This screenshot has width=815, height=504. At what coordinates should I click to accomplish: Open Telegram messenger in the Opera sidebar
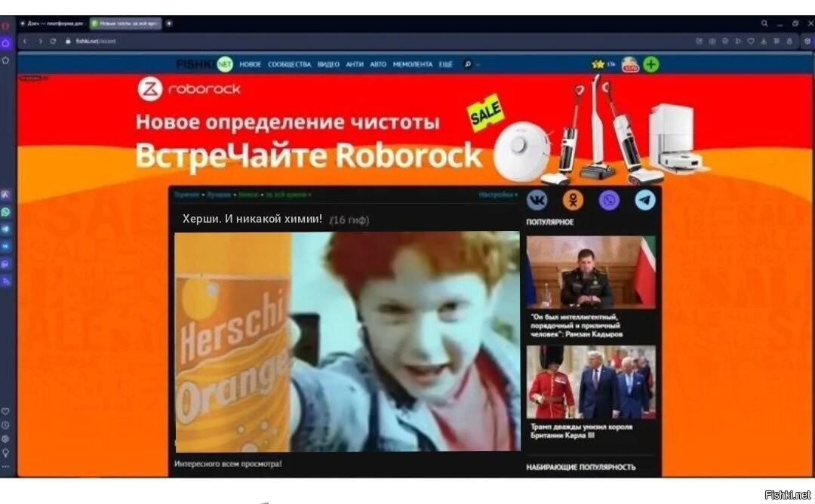pyautogui.click(x=6, y=229)
